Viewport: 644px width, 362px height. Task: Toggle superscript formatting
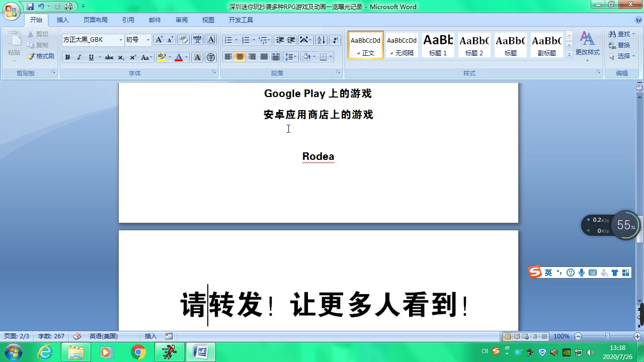coord(133,57)
